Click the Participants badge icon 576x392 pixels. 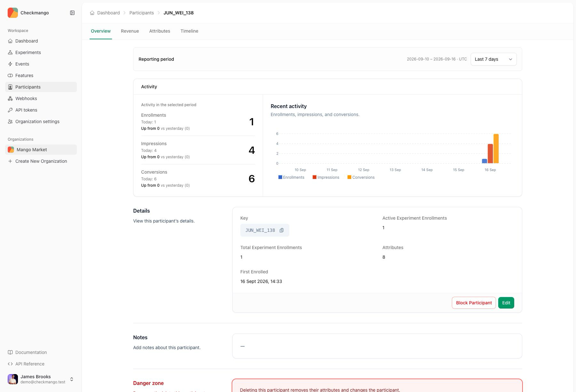(x=10, y=87)
